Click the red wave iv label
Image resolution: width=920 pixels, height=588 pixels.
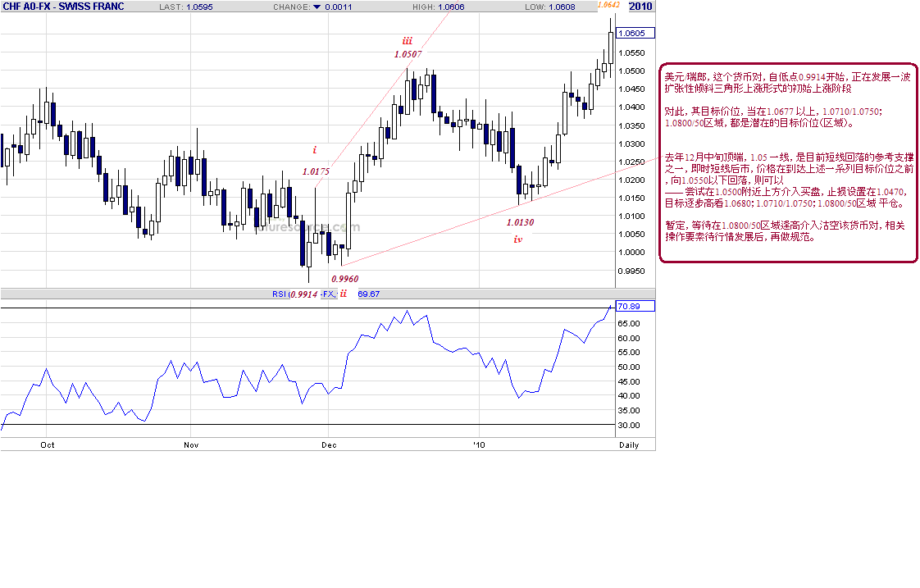click(518, 239)
